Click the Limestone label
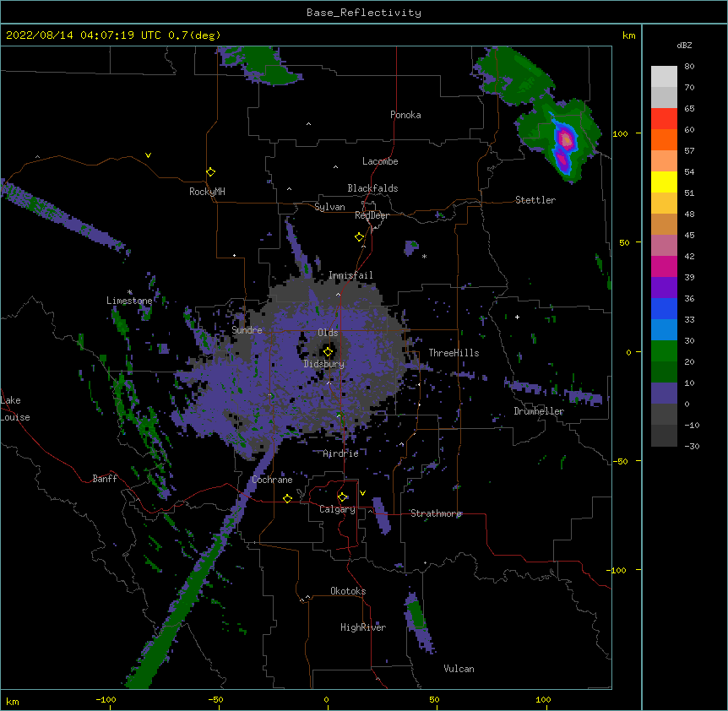Image resolution: width=728 pixels, height=711 pixels. pyautogui.click(x=129, y=301)
